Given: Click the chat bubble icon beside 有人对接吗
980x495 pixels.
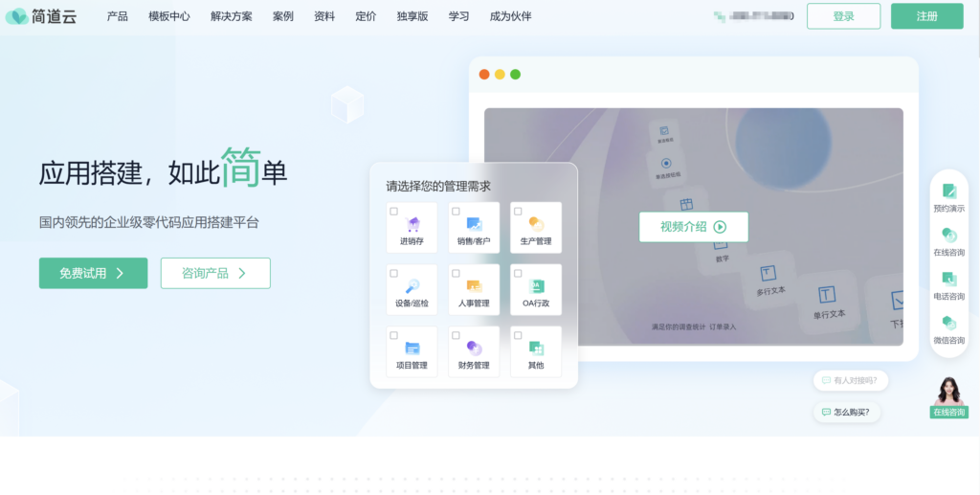Looking at the screenshot, I should point(826,380).
